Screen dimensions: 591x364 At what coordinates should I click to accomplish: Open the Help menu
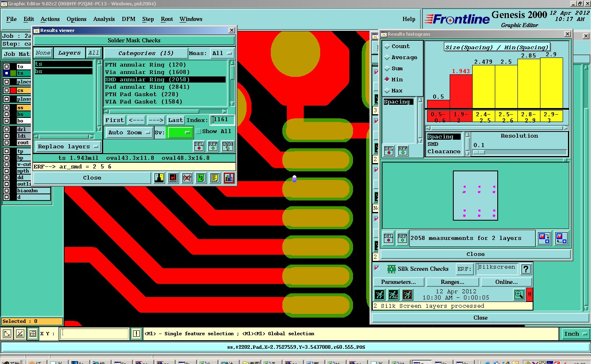pos(409,19)
